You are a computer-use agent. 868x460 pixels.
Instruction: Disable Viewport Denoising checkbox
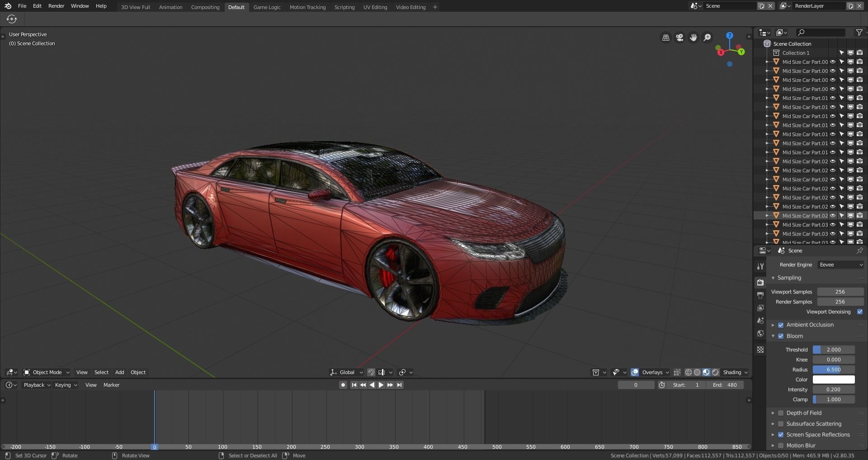[860, 312]
